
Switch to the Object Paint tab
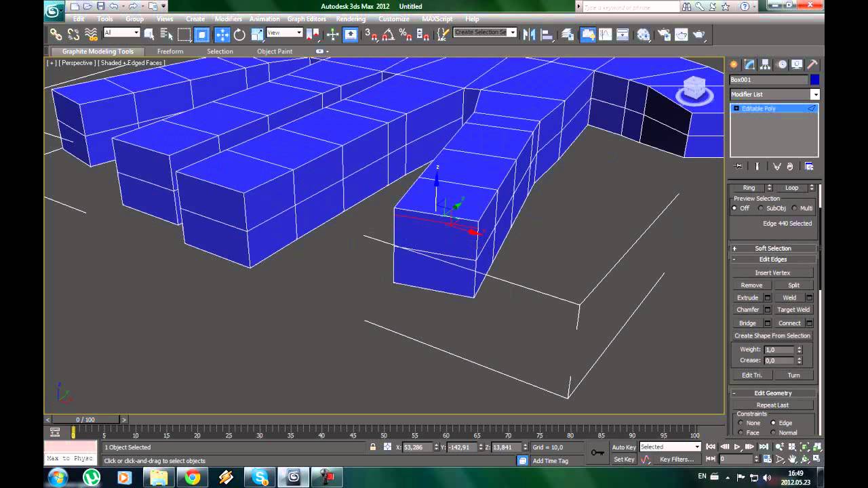click(275, 52)
